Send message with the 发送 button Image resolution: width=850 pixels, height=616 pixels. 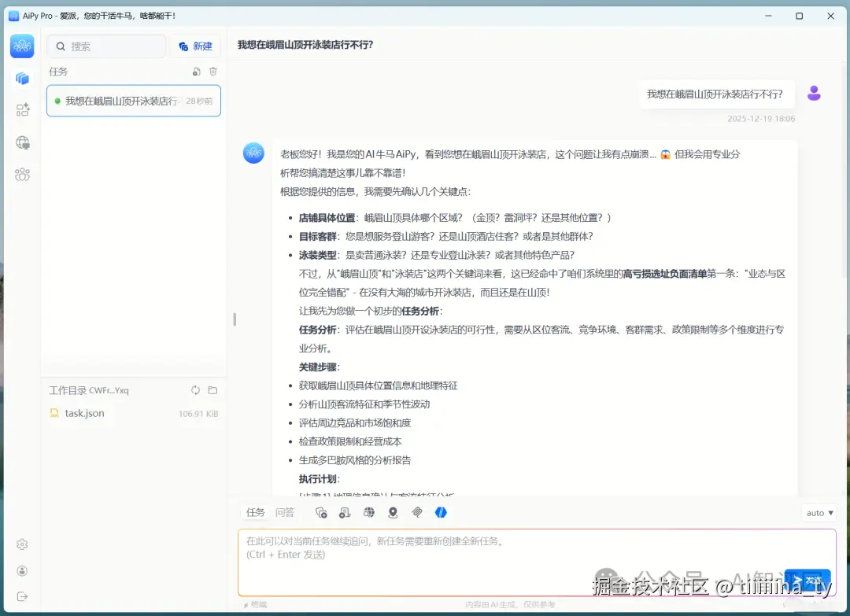(807, 579)
